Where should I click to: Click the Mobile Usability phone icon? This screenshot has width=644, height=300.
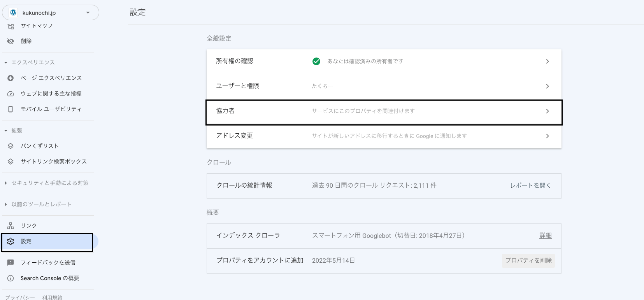click(11, 109)
